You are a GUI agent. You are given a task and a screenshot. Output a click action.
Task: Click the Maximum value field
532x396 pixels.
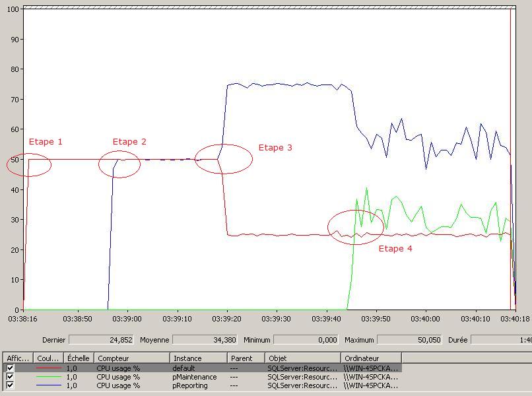(x=410, y=340)
